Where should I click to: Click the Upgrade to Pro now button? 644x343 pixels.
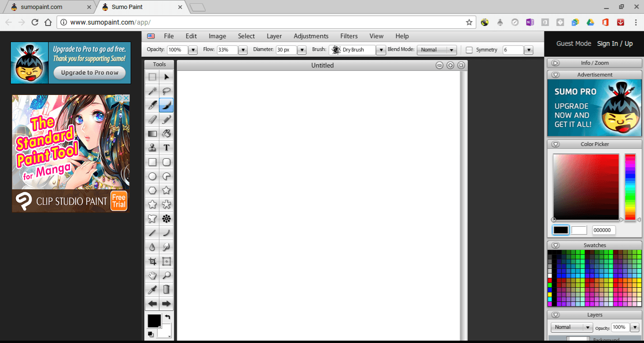(x=90, y=73)
